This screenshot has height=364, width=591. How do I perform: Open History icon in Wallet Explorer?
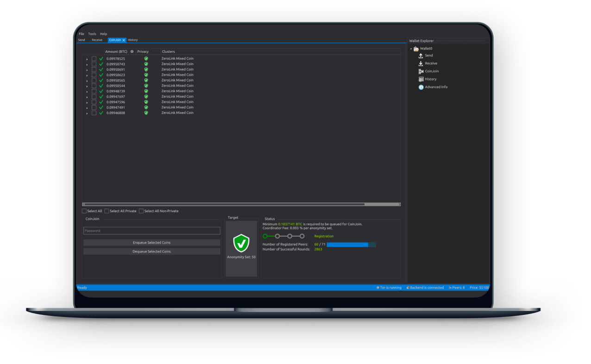point(421,79)
